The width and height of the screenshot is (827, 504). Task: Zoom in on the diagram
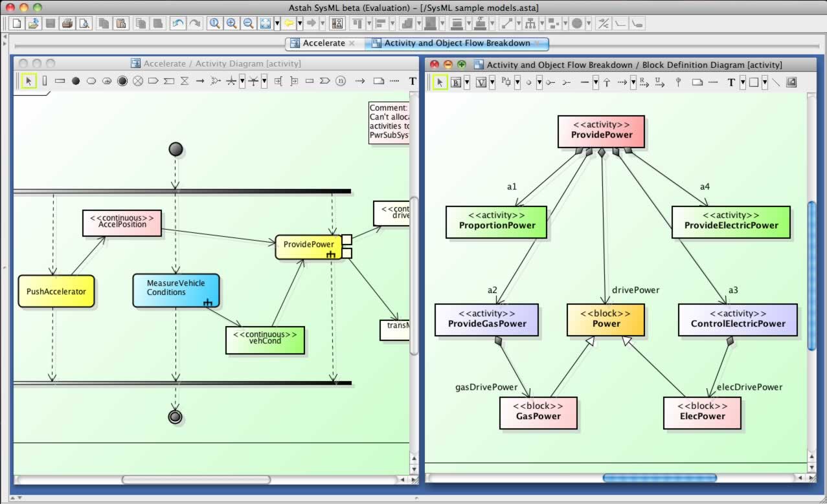point(231,24)
